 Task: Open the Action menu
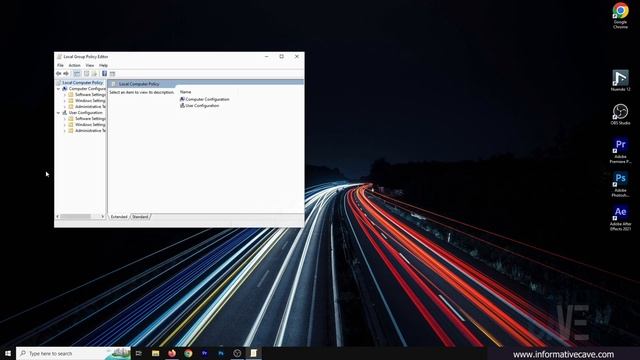[x=74, y=65]
